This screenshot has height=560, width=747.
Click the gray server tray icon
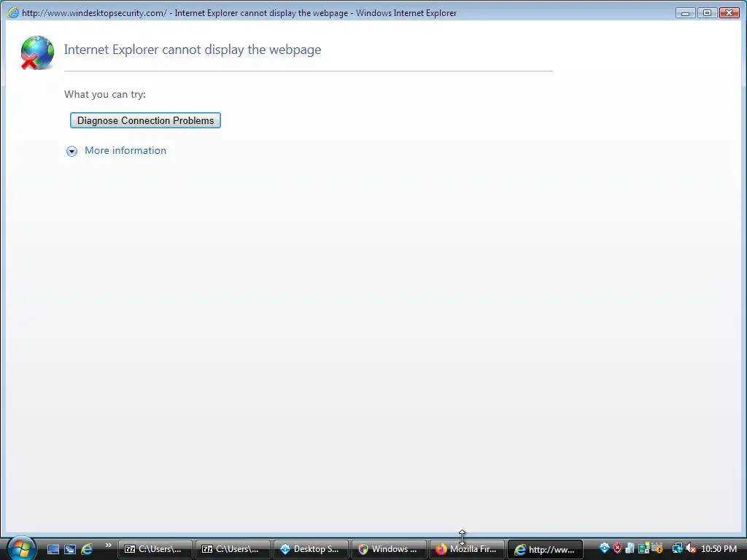tap(630, 548)
